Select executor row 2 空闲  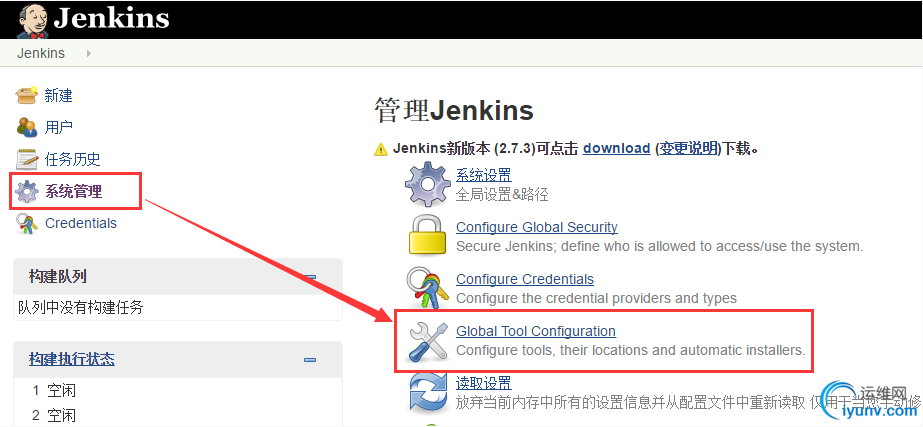(x=54, y=415)
